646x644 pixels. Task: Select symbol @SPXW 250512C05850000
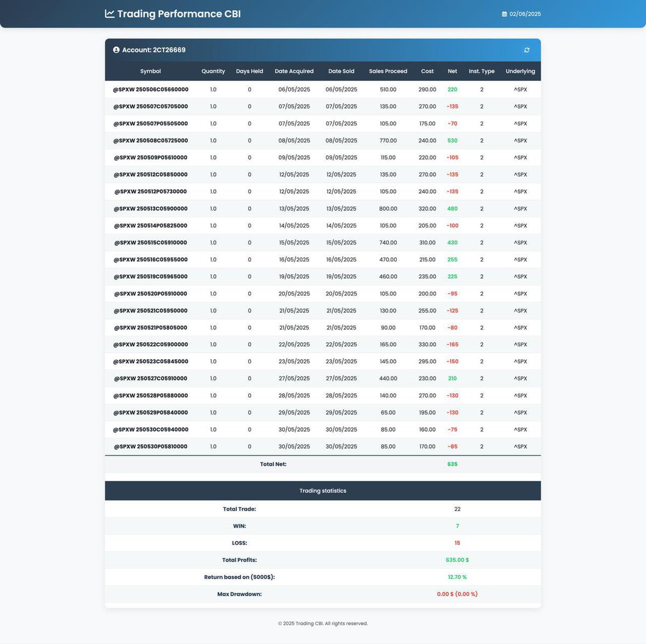[151, 174]
